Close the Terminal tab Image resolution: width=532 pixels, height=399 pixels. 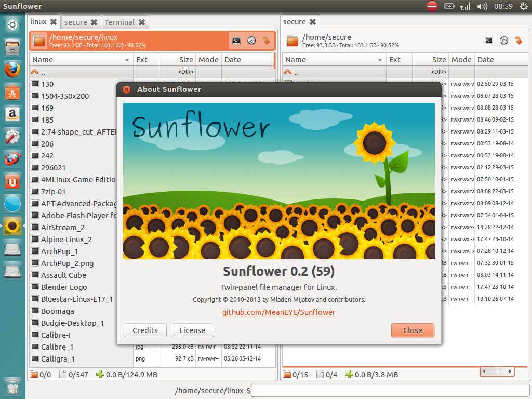click(x=142, y=22)
